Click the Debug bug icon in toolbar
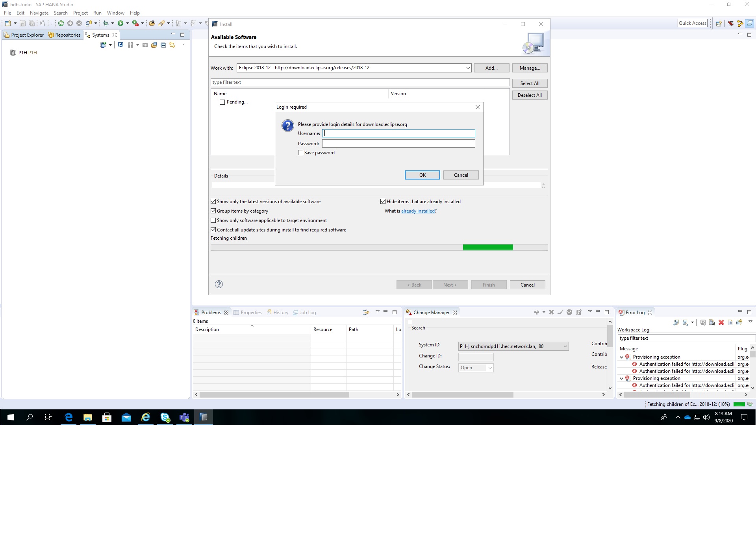756x544 pixels. click(106, 23)
